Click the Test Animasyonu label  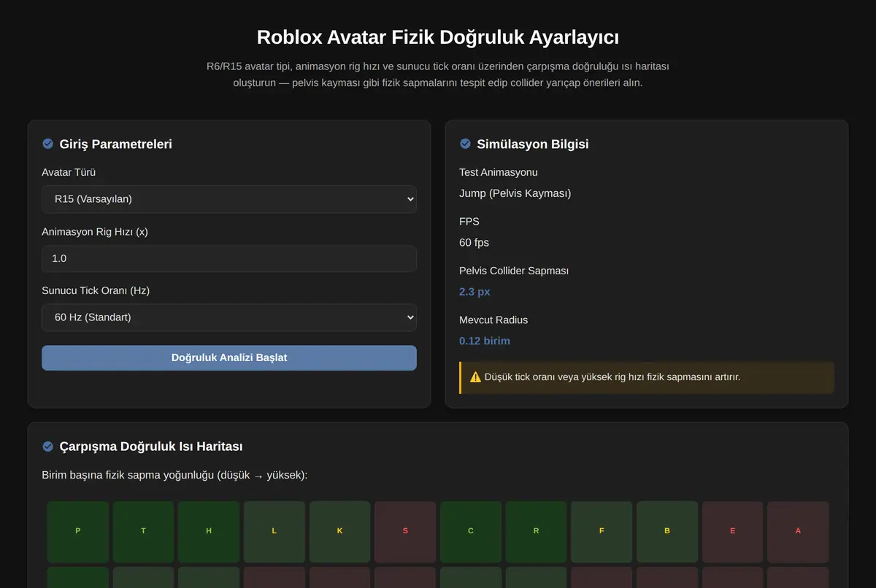499,172
